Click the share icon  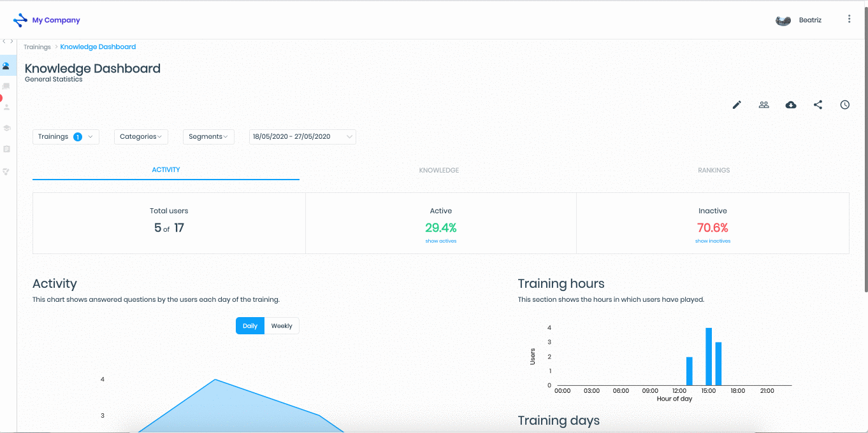pyautogui.click(x=818, y=105)
